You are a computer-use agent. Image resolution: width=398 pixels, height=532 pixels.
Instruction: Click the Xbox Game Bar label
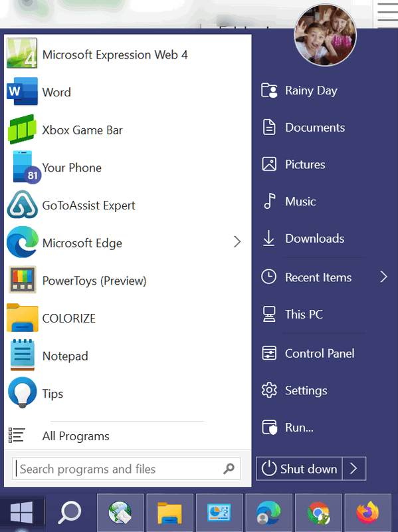coord(82,130)
